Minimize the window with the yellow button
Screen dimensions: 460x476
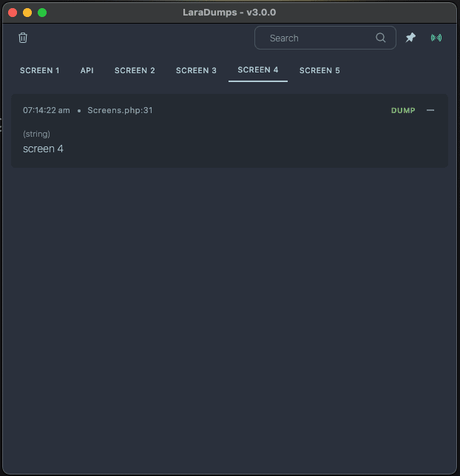coord(27,13)
